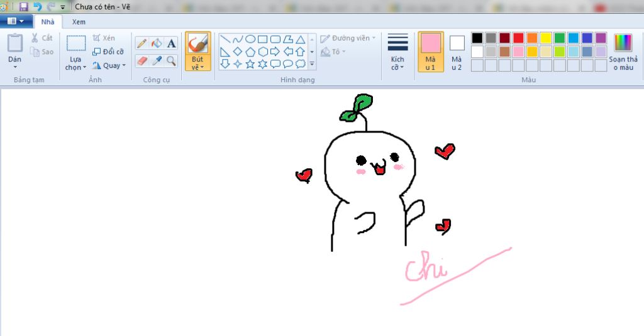Pick the yellow color swatch
Screen dimensions: 644x336
click(x=545, y=38)
